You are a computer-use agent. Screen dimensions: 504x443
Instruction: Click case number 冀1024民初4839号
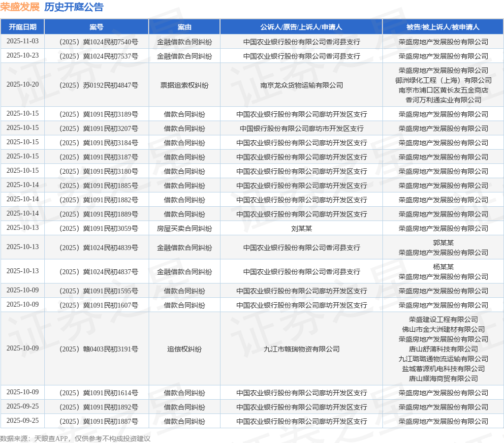(98, 248)
